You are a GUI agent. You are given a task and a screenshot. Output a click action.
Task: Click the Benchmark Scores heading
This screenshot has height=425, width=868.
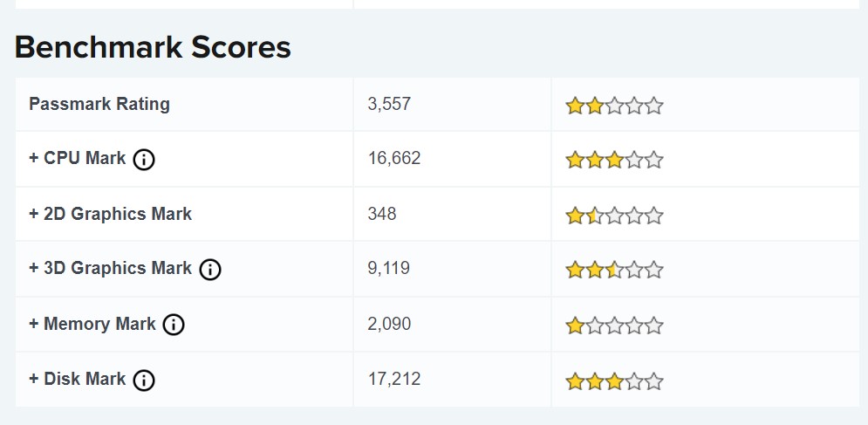pos(153,47)
